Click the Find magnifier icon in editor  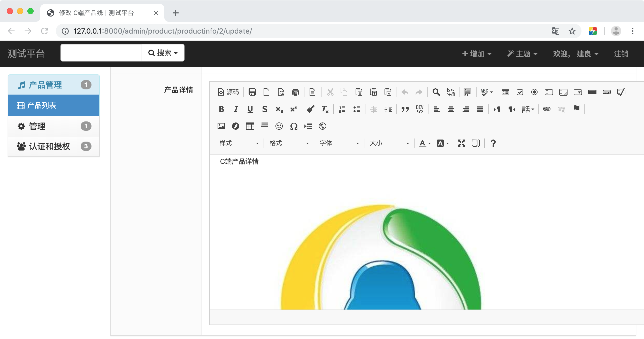point(436,92)
